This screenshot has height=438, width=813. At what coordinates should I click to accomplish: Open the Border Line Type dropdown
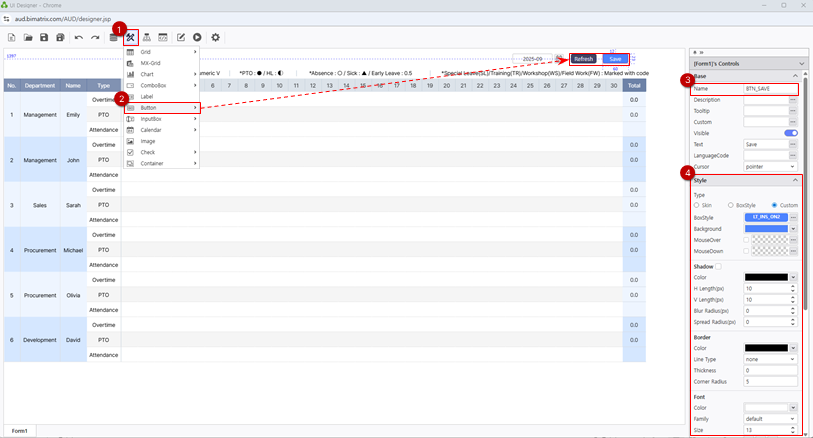click(770, 359)
